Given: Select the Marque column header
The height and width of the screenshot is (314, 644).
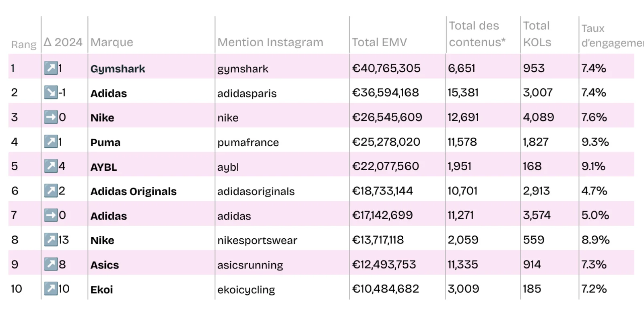Looking at the screenshot, I should click(111, 42).
